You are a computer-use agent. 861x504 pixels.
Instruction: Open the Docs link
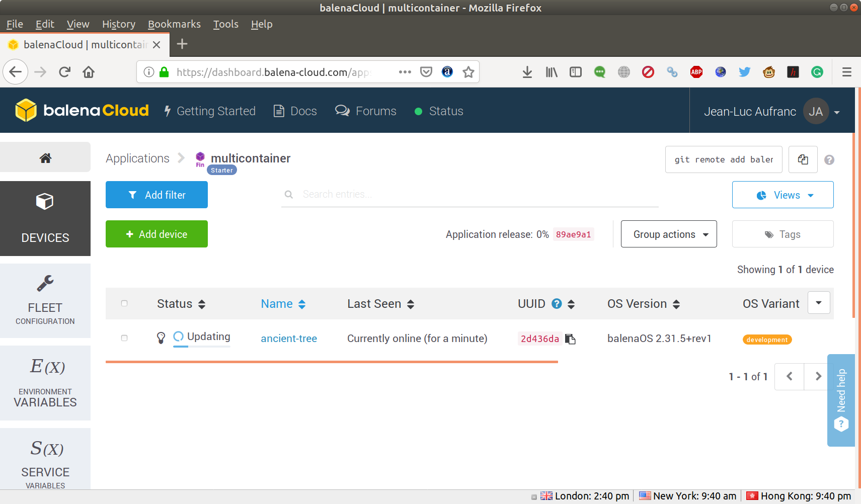click(295, 111)
